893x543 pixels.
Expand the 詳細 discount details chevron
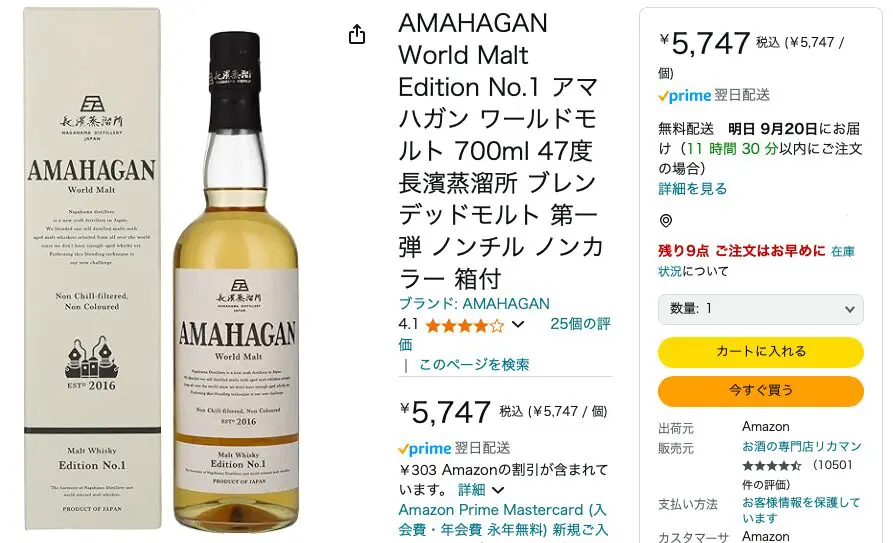[x=498, y=490]
